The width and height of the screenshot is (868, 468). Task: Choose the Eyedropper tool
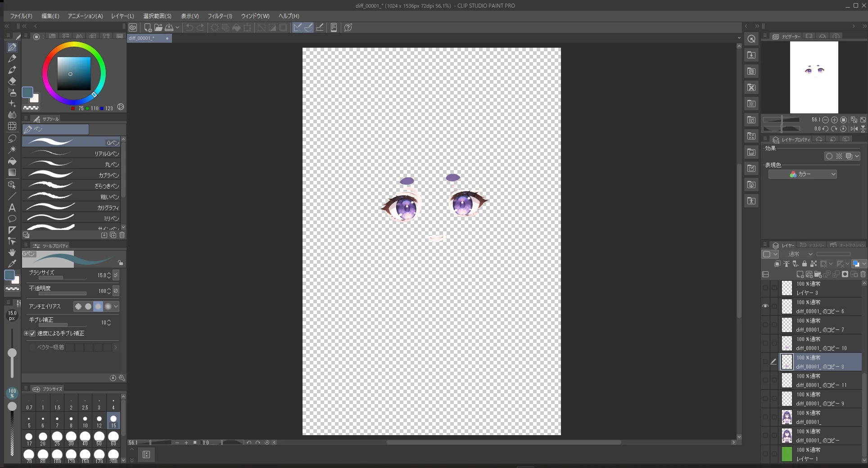tap(12, 264)
